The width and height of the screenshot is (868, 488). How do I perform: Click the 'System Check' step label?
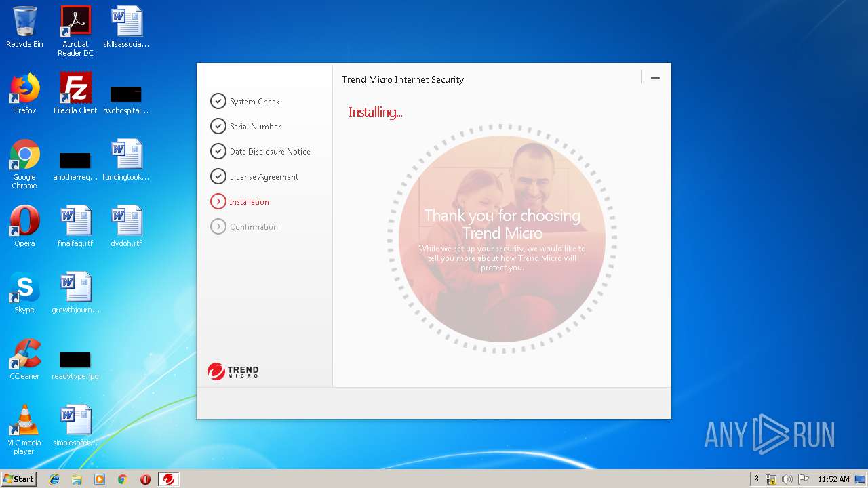pos(255,102)
